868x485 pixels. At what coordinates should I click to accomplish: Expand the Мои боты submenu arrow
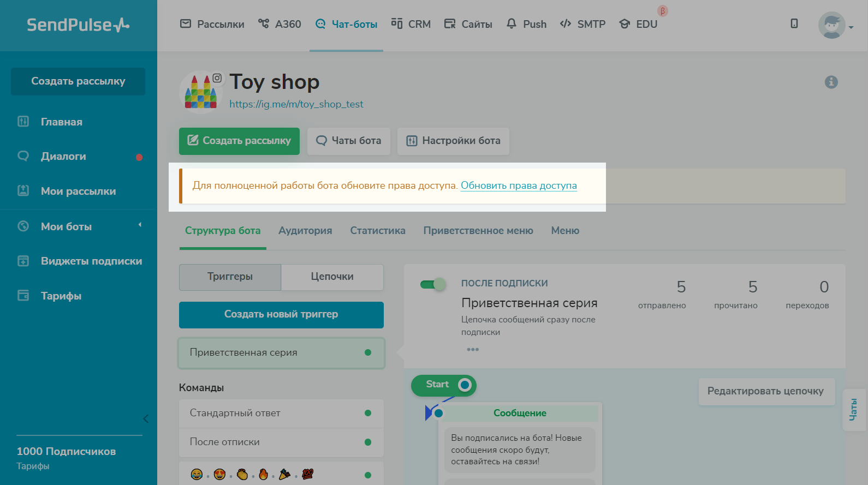pos(140,225)
